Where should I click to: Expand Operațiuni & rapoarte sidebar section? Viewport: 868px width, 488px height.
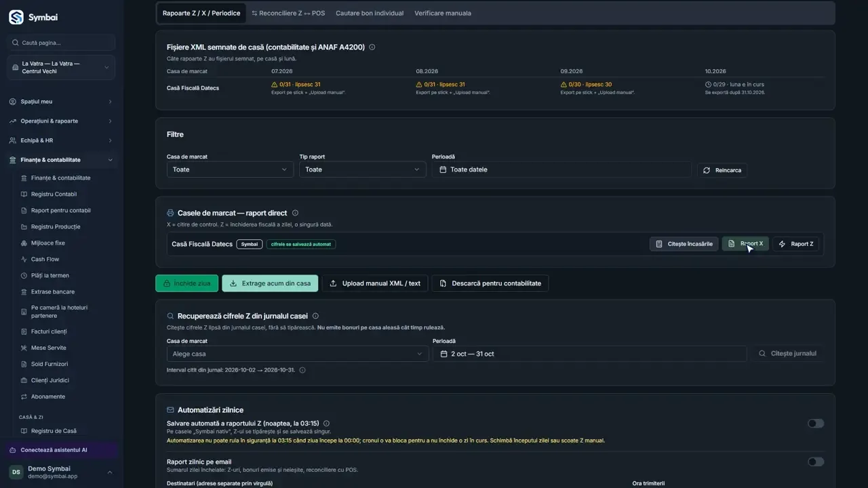(x=61, y=121)
